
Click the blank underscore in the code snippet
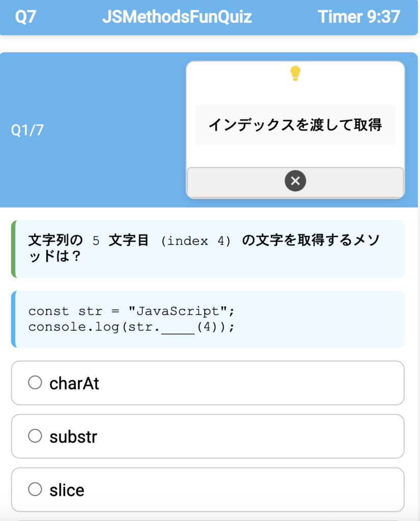178,327
